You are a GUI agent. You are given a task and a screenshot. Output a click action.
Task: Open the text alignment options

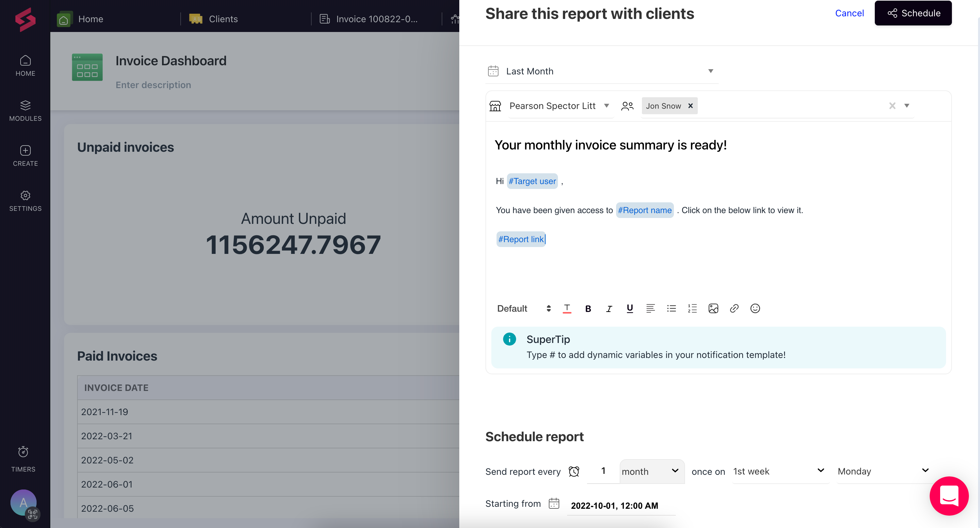[x=650, y=309]
